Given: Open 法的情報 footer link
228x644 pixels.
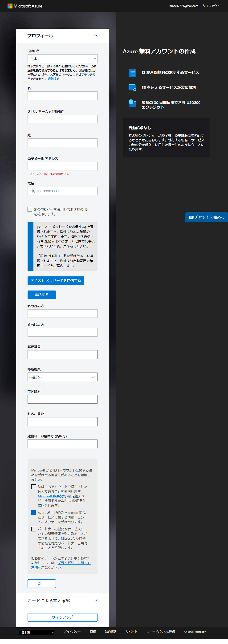Looking at the screenshot, I should coord(111,632).
